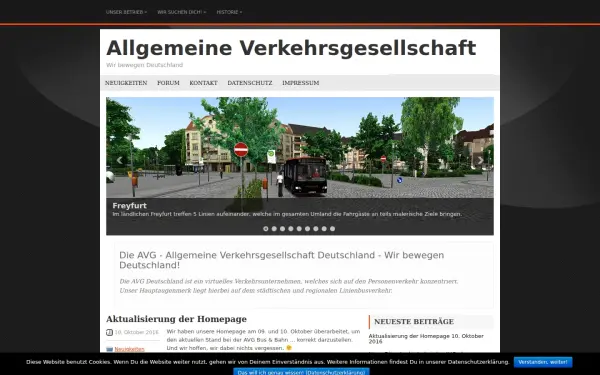Click the date 10. Oktober 2016 under post title
This screenshot has height=375, width=600.
[x=137, y=332]
